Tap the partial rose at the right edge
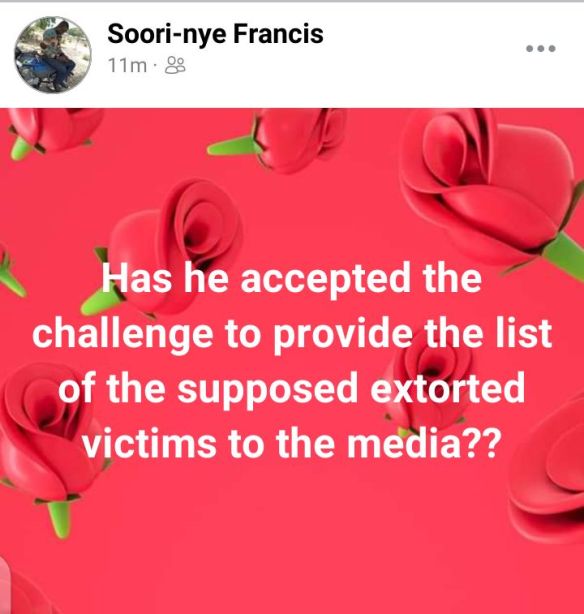The image size is (584, 614). coord(548,470)
